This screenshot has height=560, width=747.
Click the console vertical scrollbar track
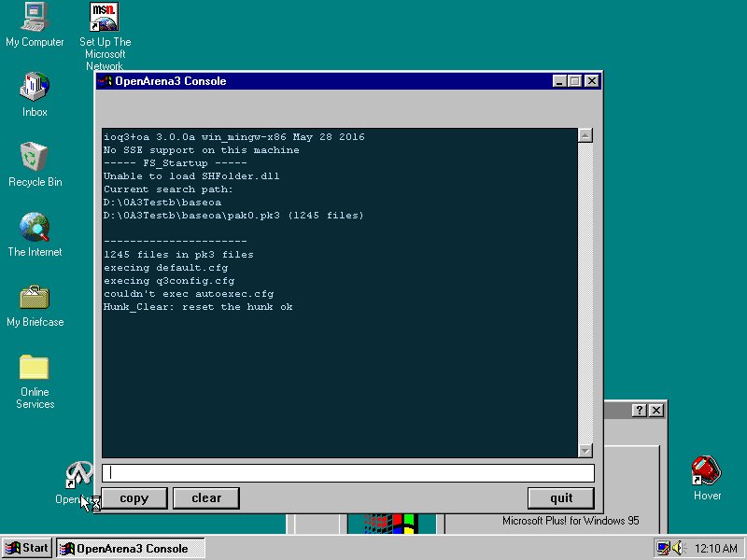pos(585,293)
